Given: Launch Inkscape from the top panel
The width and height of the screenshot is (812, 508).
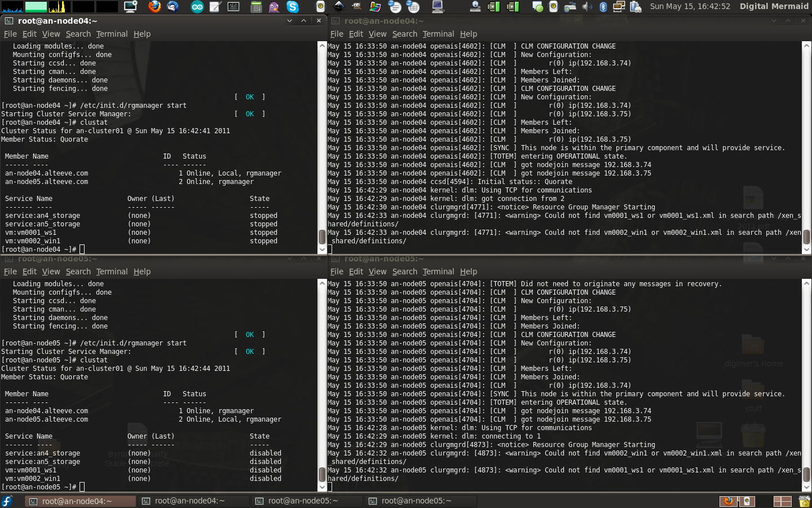Looking at the screenshot, I should point(339,7).
